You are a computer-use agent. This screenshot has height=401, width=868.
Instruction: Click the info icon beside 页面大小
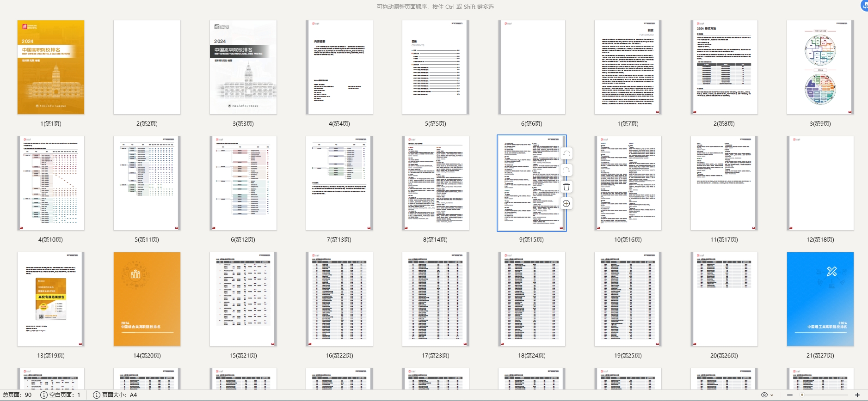97,395
